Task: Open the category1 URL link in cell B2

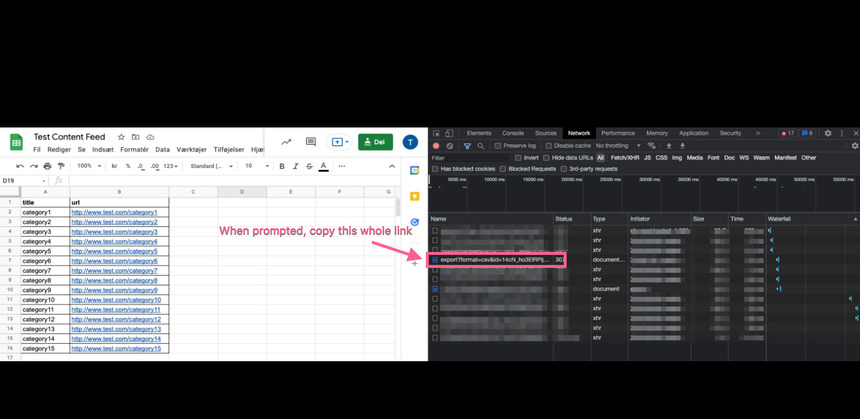Action: tap(114, 212)
